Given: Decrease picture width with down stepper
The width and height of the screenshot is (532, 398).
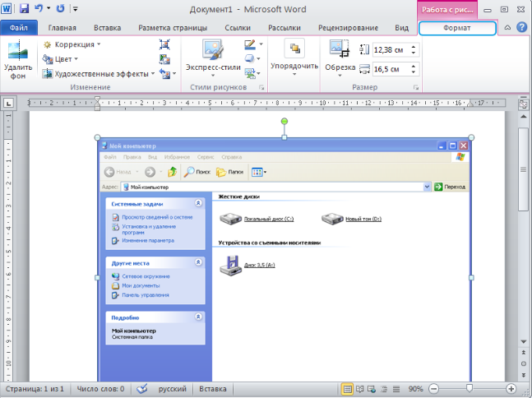Looking at the screenshot, I should 414,72.
